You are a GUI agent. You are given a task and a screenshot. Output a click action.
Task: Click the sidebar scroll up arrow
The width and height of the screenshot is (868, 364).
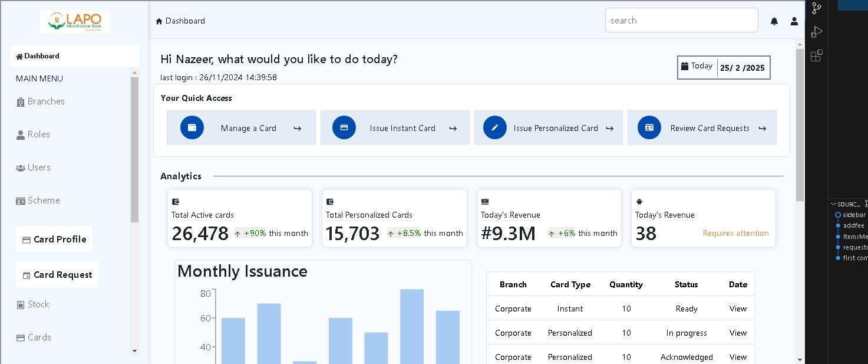[134, 73]
